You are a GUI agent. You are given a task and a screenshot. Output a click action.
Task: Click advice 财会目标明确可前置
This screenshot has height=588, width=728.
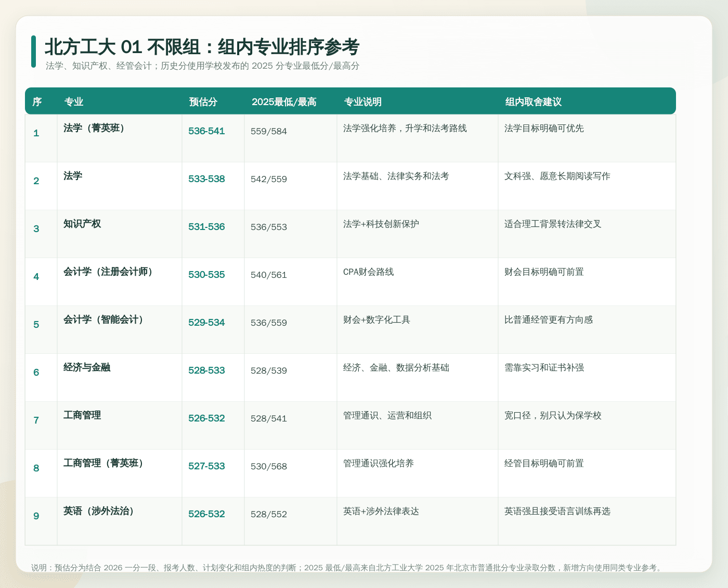tap(544, 272)
